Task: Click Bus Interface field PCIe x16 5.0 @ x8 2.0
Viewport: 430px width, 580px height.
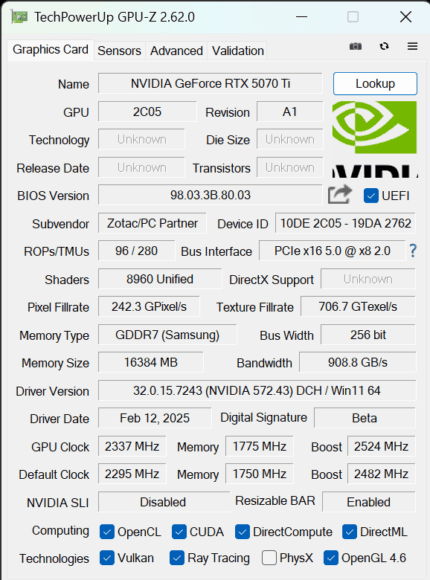Action: coord(332,251)
